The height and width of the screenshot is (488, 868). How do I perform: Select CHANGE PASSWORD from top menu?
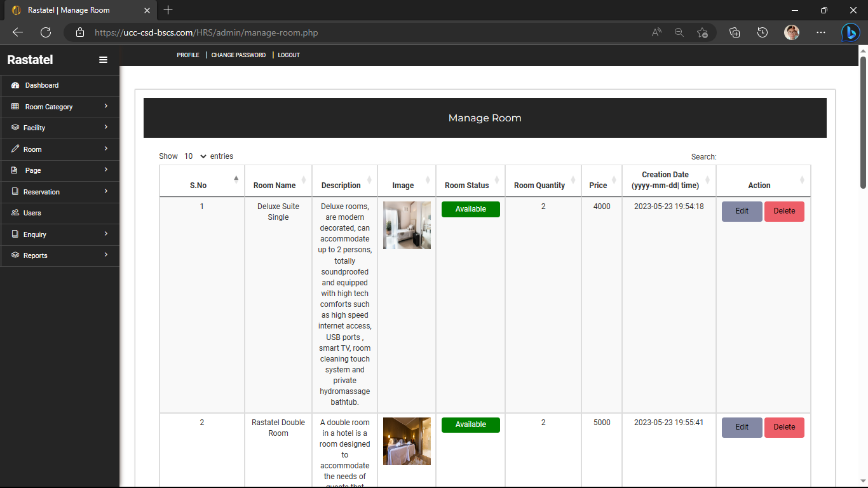point(238,55)
